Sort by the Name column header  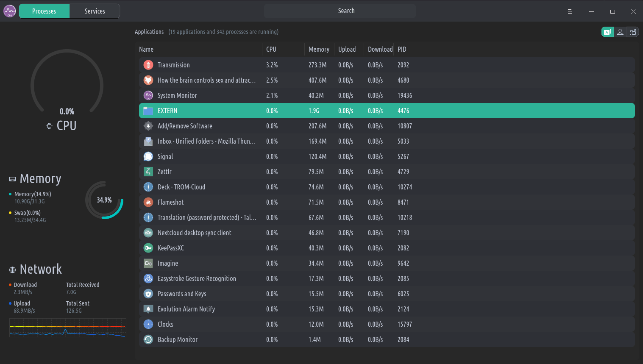tap(146, 49)
